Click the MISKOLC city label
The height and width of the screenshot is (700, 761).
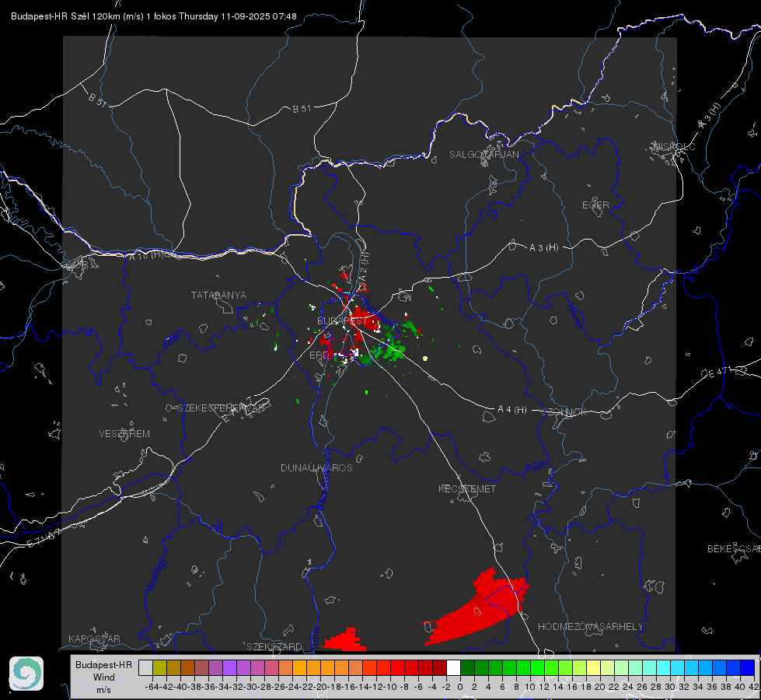click(674, 146)
